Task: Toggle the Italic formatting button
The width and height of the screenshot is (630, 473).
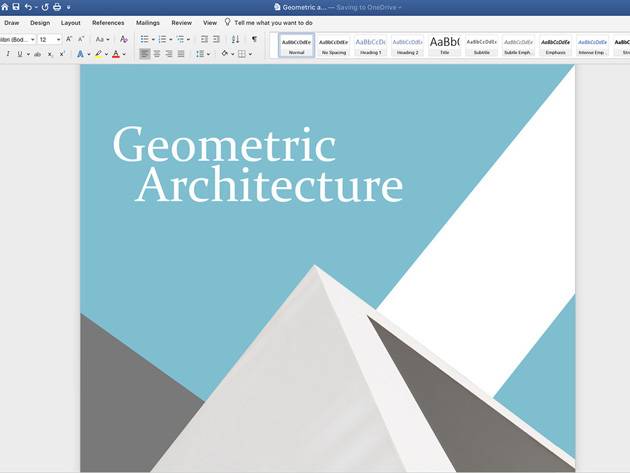Action: 8,54
